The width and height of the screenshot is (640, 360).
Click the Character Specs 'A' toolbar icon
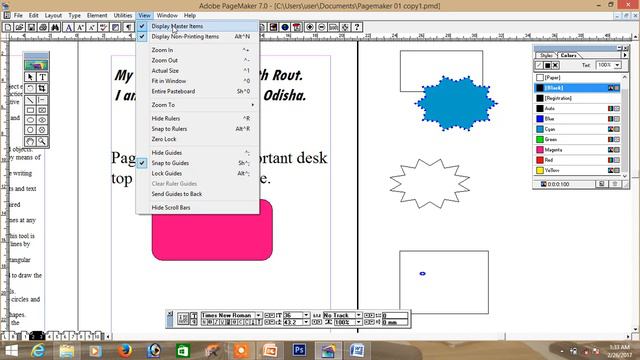[x=69, y=27]
